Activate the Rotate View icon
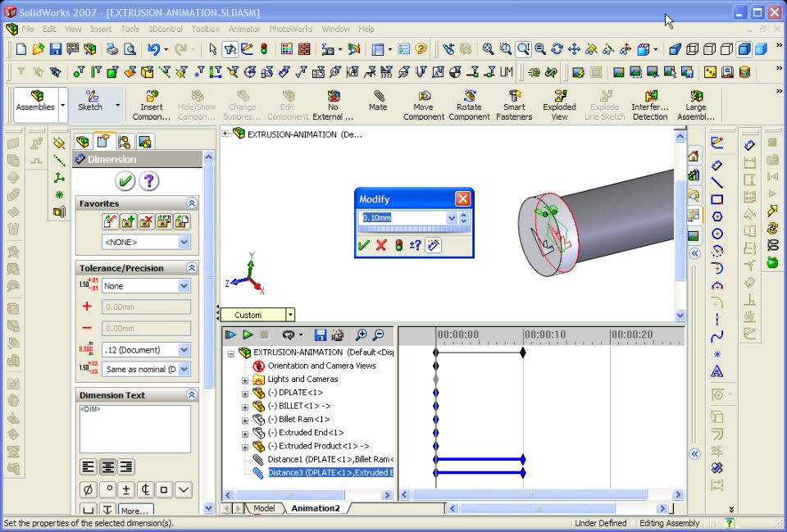This screenshot has height=532, width=787. point(557,49)
